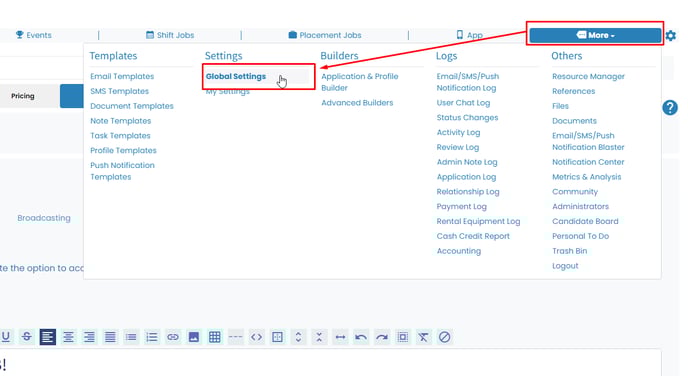Open Email Templates
The width and height of the screenshot is (688, 376).
pos(122,76)
